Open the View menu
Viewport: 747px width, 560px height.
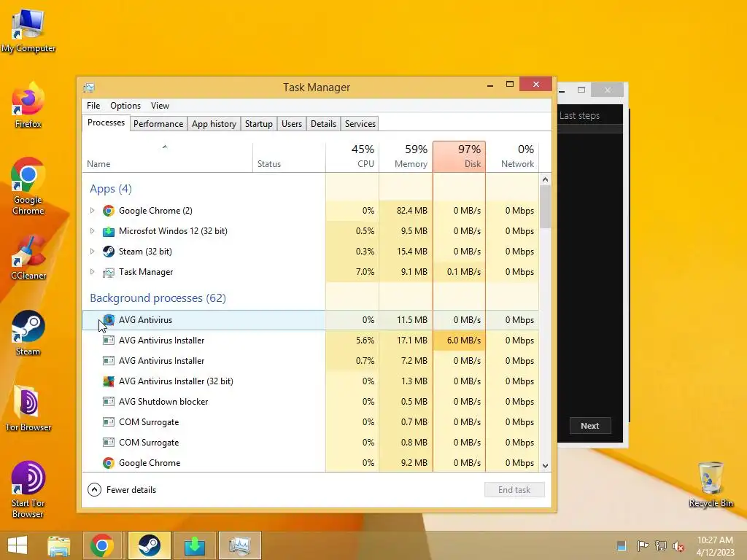coord(160,106)
